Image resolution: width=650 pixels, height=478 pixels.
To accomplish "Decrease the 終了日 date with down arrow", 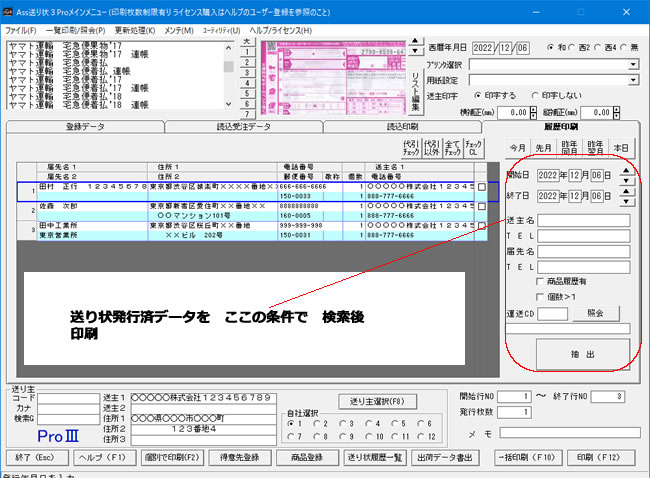I will tap(627, 202).
